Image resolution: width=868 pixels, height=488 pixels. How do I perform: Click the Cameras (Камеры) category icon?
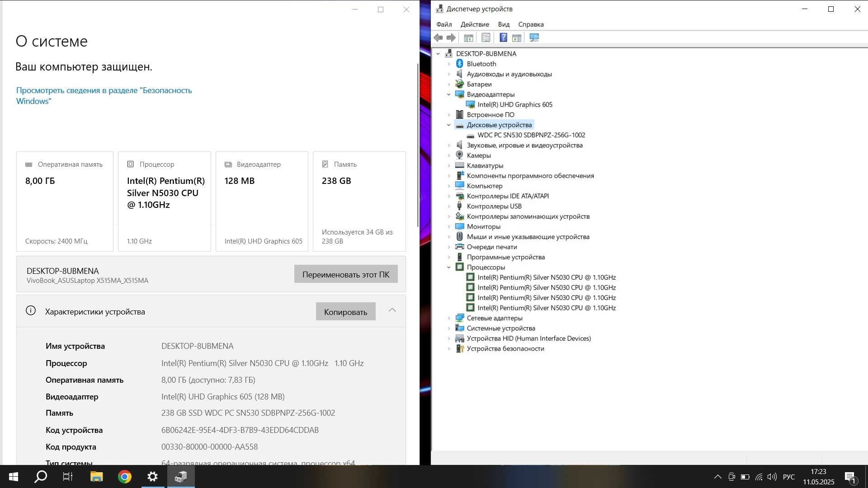tap(460, 155)
